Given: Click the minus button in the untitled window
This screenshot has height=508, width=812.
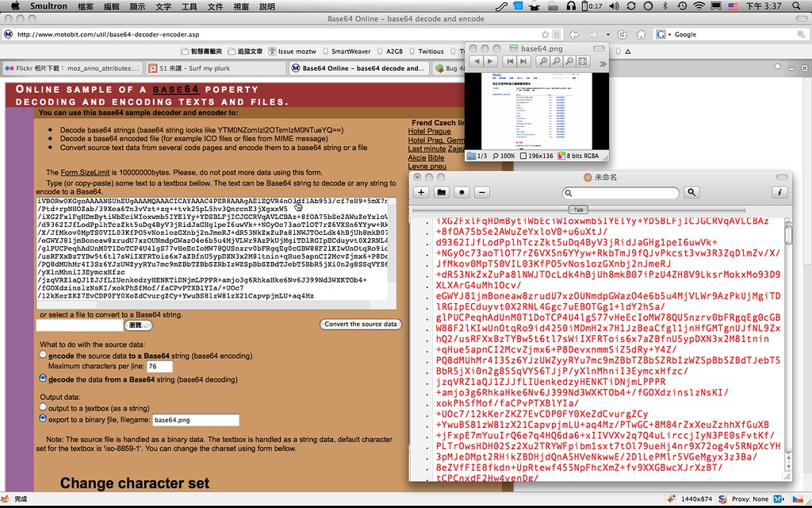Looking at the screenshot, I should [x=482, y=192].
